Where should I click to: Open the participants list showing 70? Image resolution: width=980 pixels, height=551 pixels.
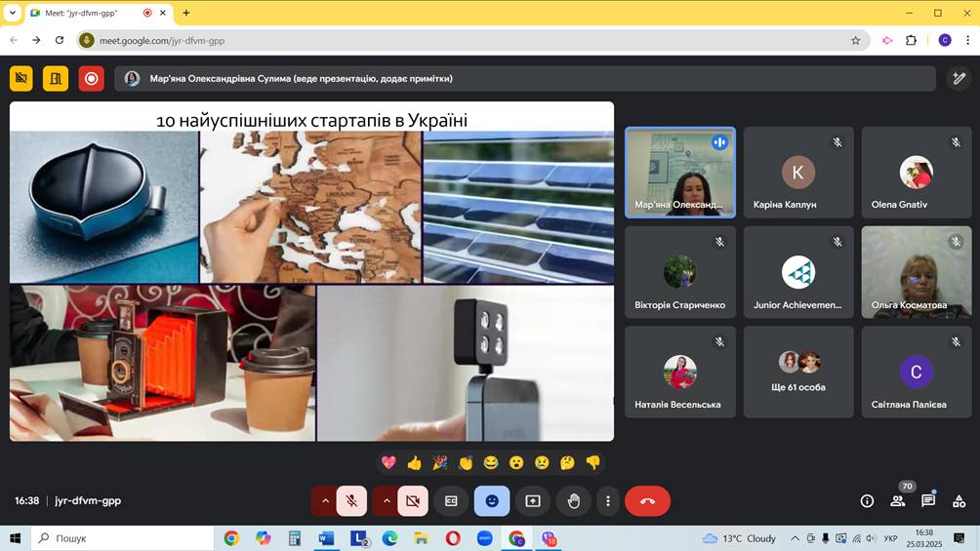(897, 501)
